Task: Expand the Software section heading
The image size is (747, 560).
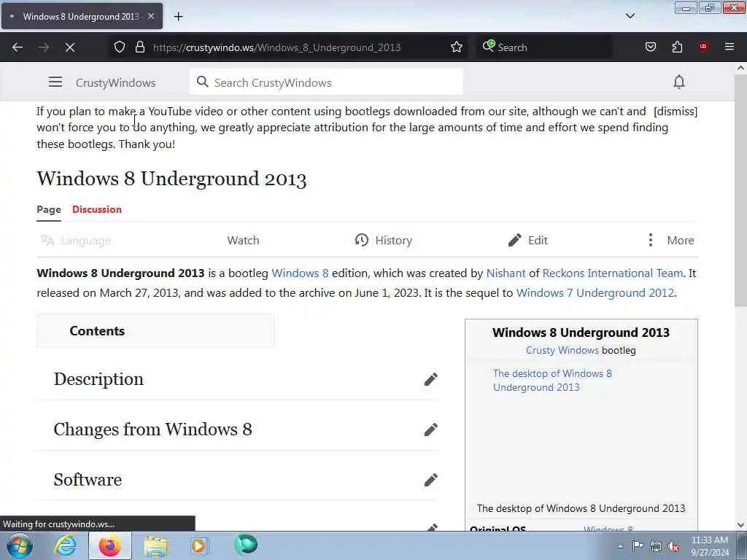Action: point(88,480)
